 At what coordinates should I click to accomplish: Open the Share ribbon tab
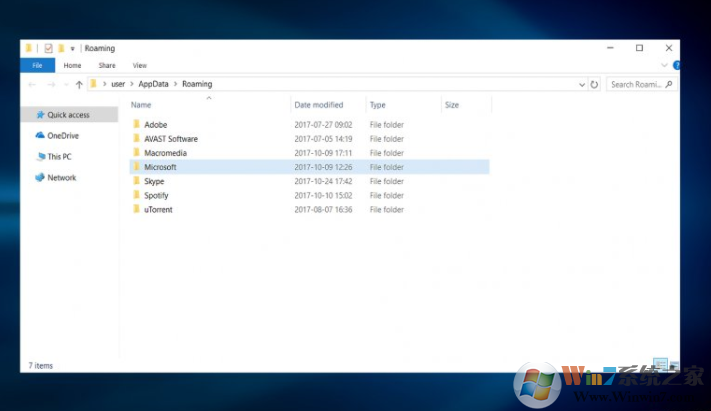106,65
